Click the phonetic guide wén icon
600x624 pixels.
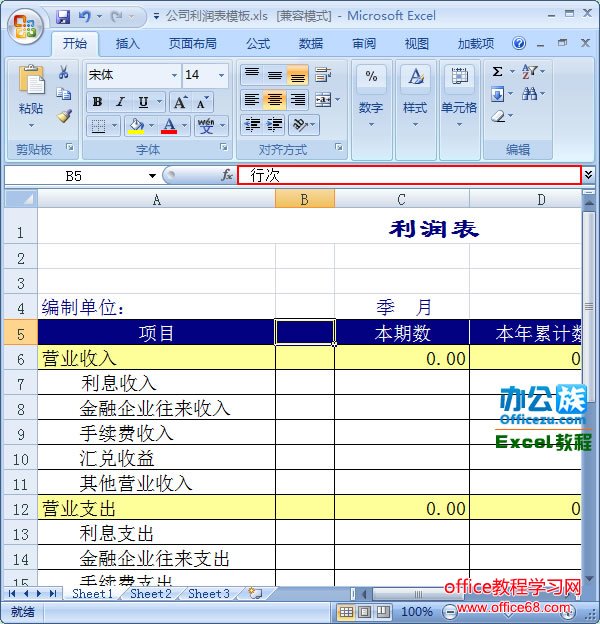click(206, 126)
